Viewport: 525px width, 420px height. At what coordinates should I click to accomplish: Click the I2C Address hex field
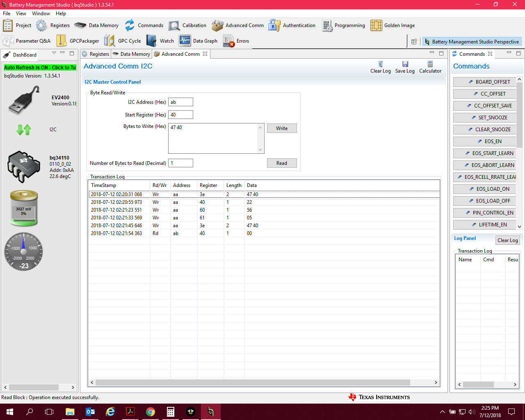[x=180, y=102]
